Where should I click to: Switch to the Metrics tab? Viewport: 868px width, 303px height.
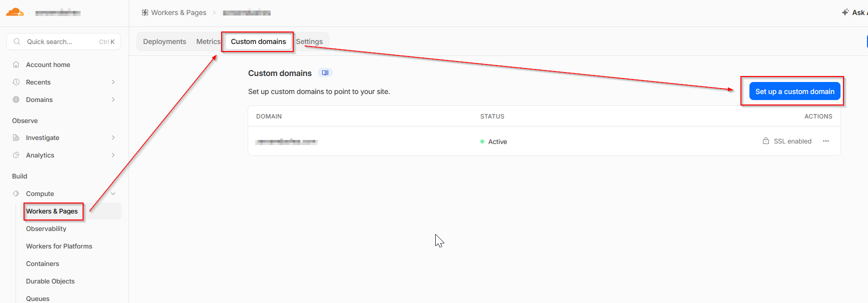coord(208,41)
